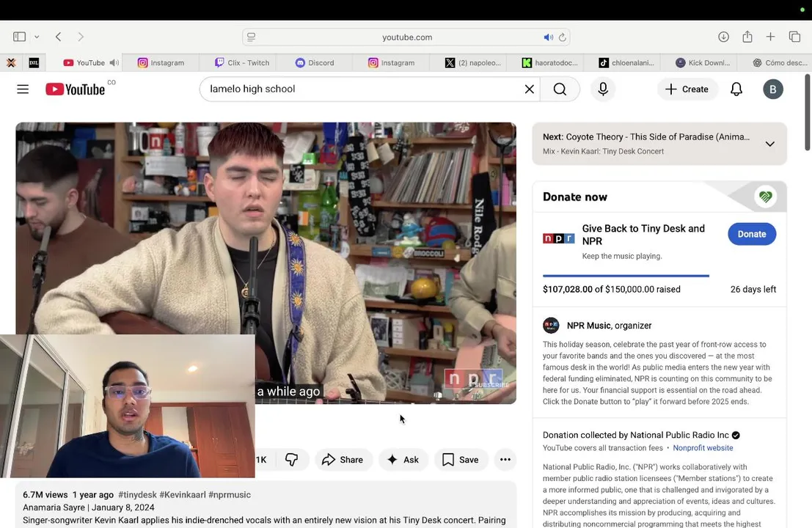Reload the page

pos(563,37)
